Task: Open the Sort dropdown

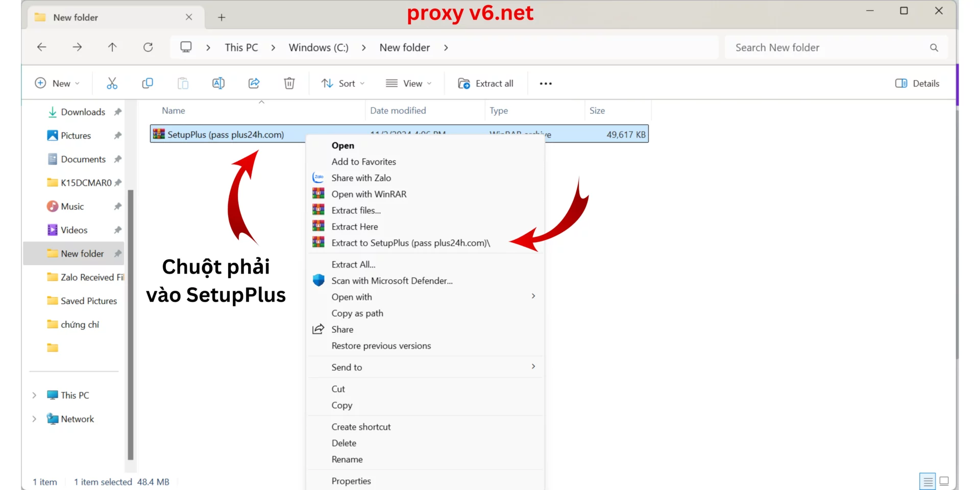Action: (x=342, y=83)
